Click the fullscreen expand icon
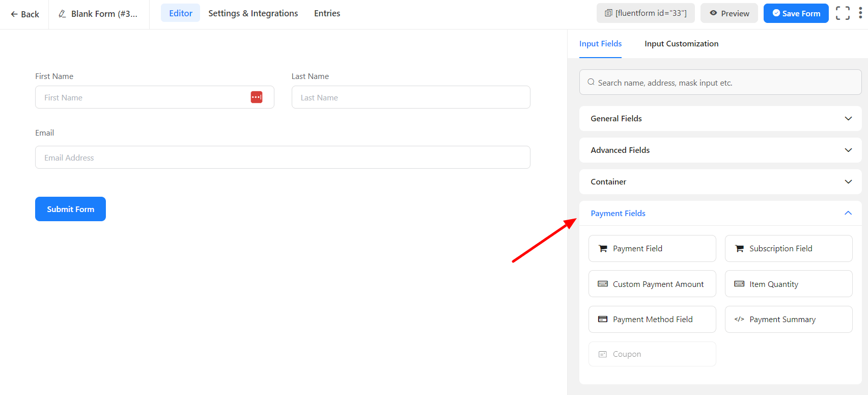 click(843, 13)
